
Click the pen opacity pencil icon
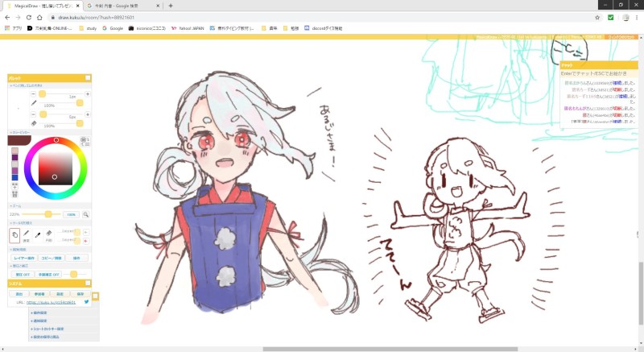[x=34, y=103]
